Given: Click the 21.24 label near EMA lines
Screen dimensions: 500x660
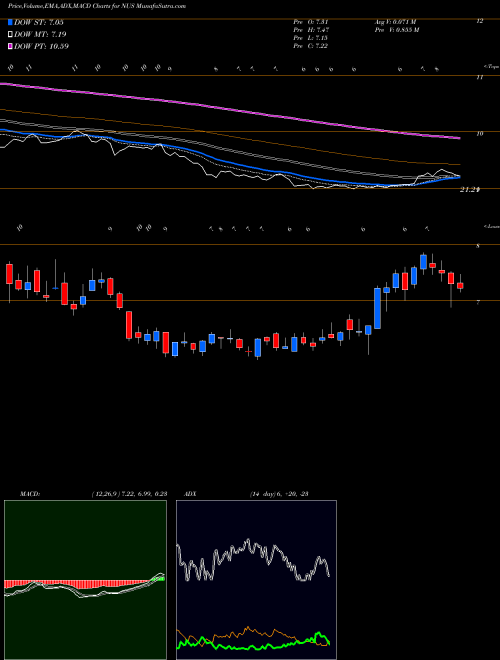Looking at the screenshot, I should tap(470, 190).
